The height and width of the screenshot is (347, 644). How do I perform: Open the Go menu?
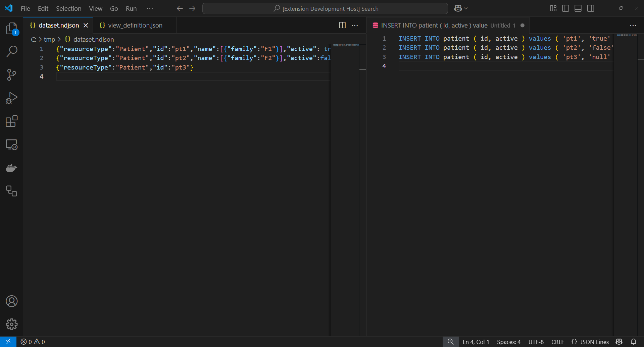pos(114,8)
